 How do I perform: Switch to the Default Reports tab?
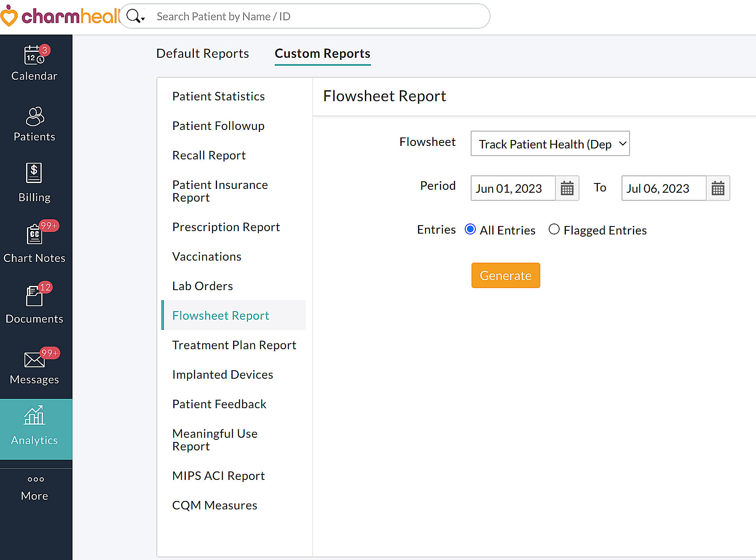pyautogui.click(x=202, y=53)
